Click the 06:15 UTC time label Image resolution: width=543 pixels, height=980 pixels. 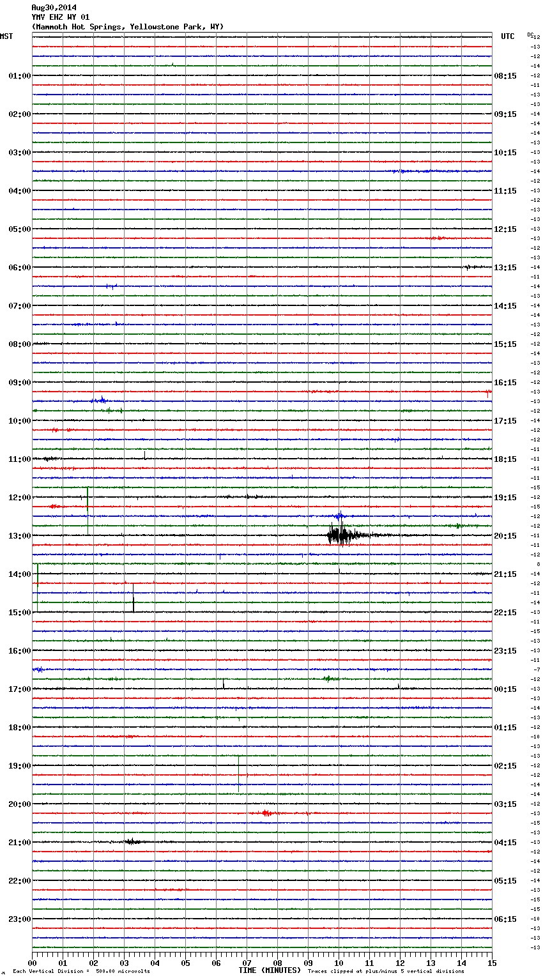[x=505, y=919]
